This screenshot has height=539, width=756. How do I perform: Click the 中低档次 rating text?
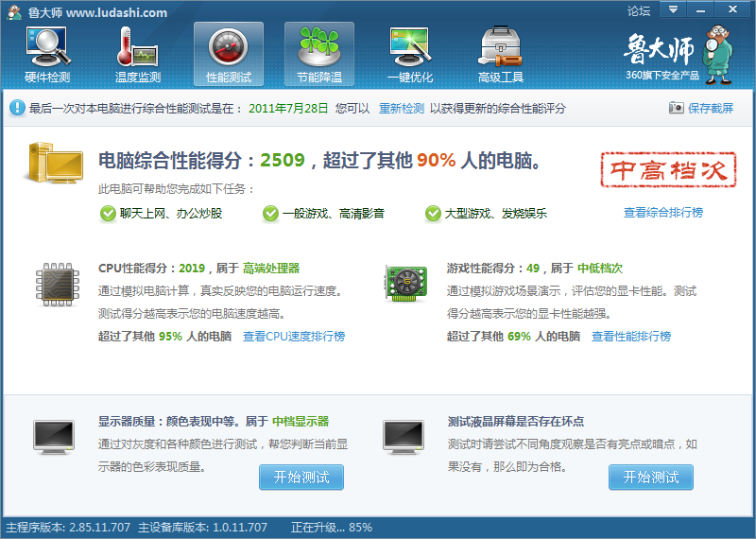coord(600,269)
